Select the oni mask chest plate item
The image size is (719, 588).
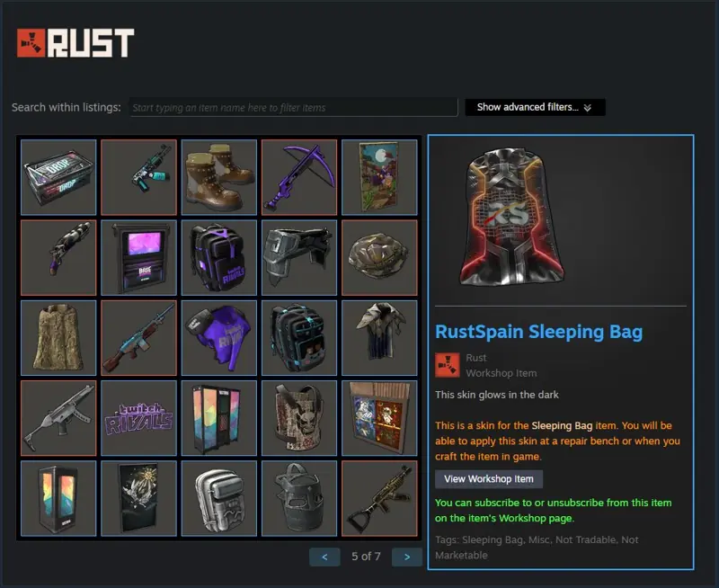pos(299,418)
